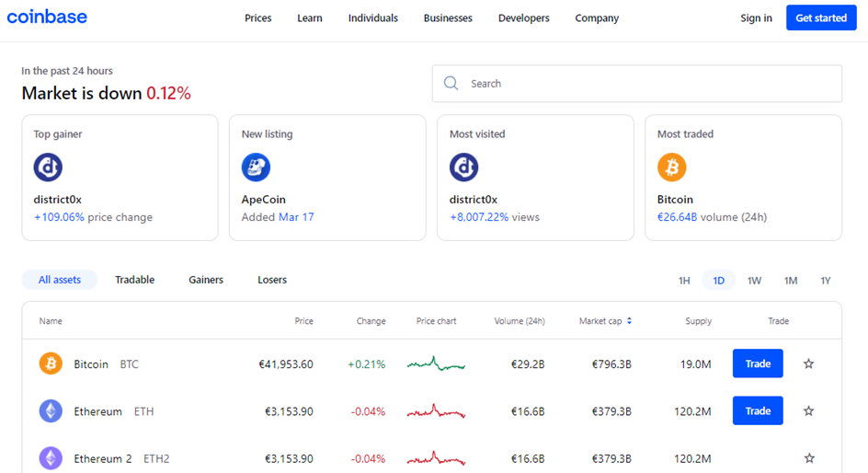Sort the table by Market cap

pyautogui.click(x=605, y=321)
